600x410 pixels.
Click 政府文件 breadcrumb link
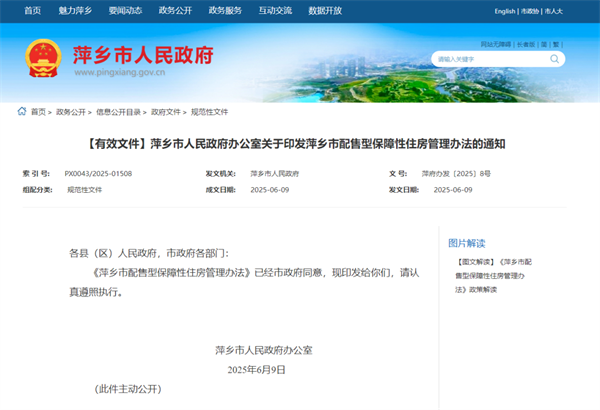click(x=166, y=112)
